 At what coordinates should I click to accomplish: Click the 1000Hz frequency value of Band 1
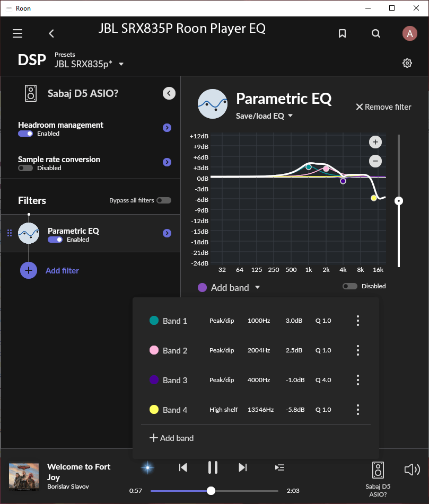pos(259,321)
